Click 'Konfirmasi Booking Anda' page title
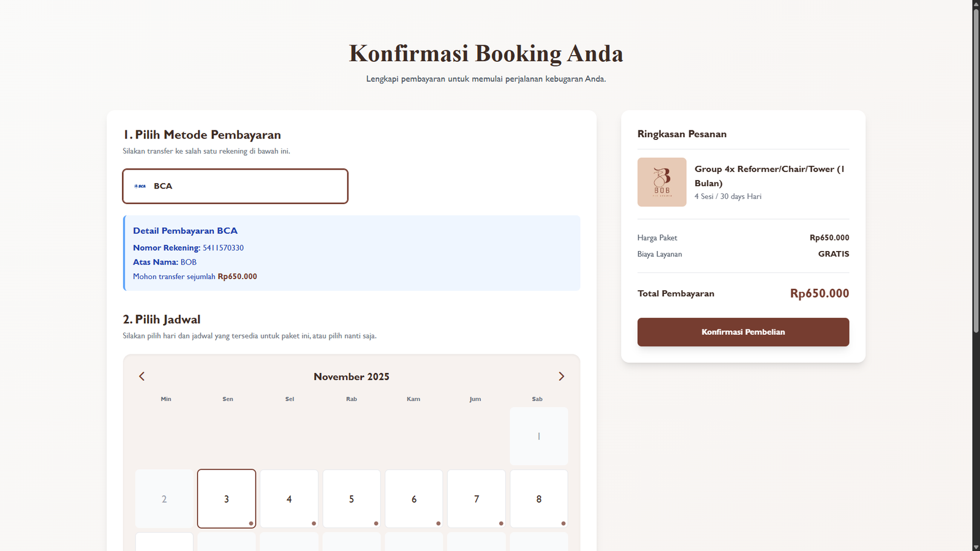980x551 pixels. (486, 54)
